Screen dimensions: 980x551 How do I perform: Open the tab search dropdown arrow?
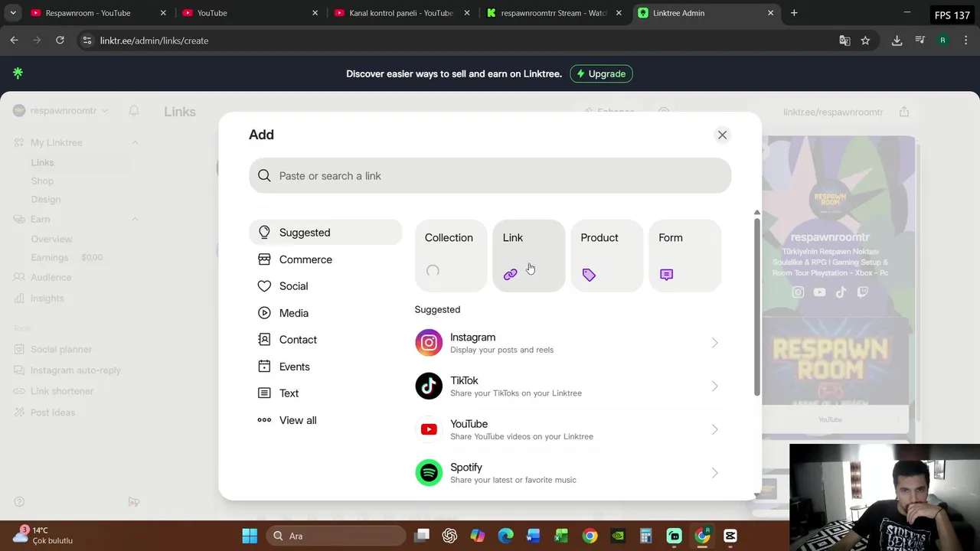[12, 13]
